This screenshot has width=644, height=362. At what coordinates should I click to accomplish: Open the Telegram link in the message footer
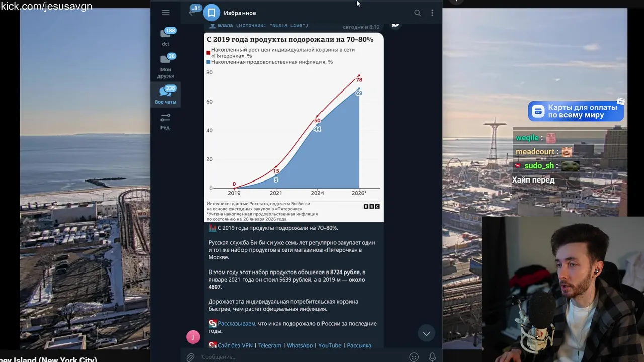(270, 345)
